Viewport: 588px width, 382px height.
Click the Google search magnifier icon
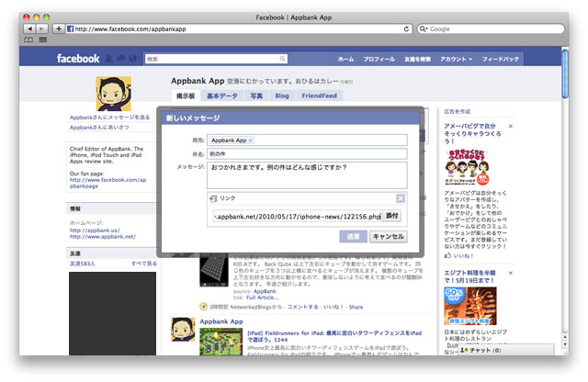click(423, 28)
